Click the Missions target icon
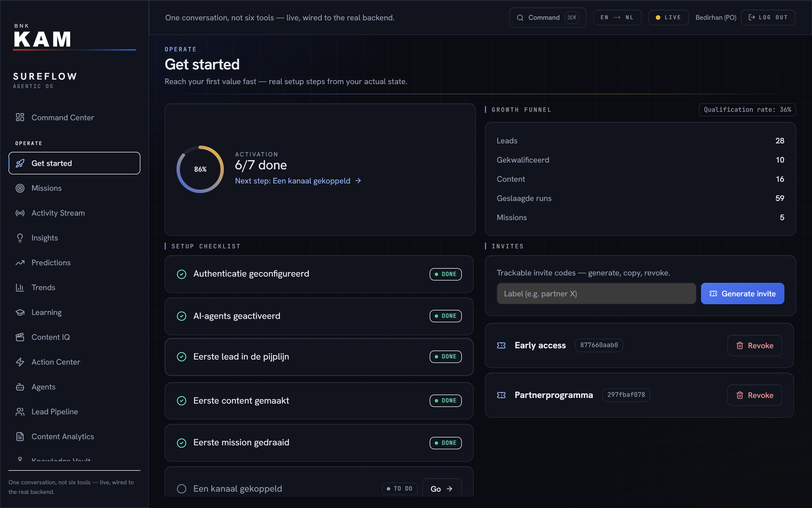The height and width of the screenshot is (508, 812). click(20, 188)
